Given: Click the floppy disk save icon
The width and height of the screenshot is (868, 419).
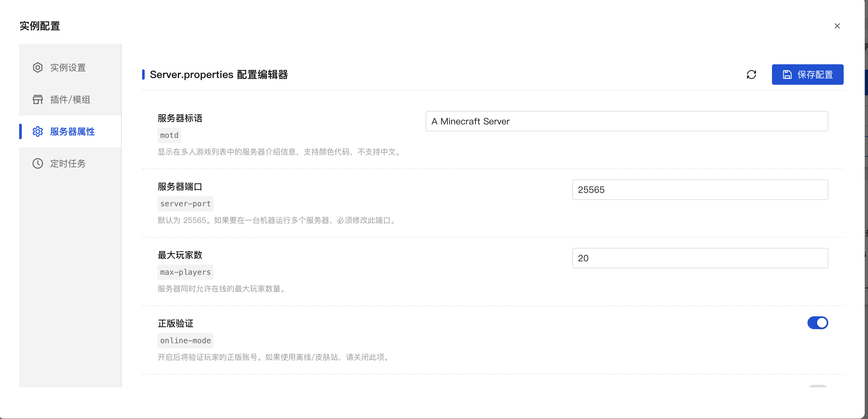Looking at the screenshot, I should (x=787, y=75).
